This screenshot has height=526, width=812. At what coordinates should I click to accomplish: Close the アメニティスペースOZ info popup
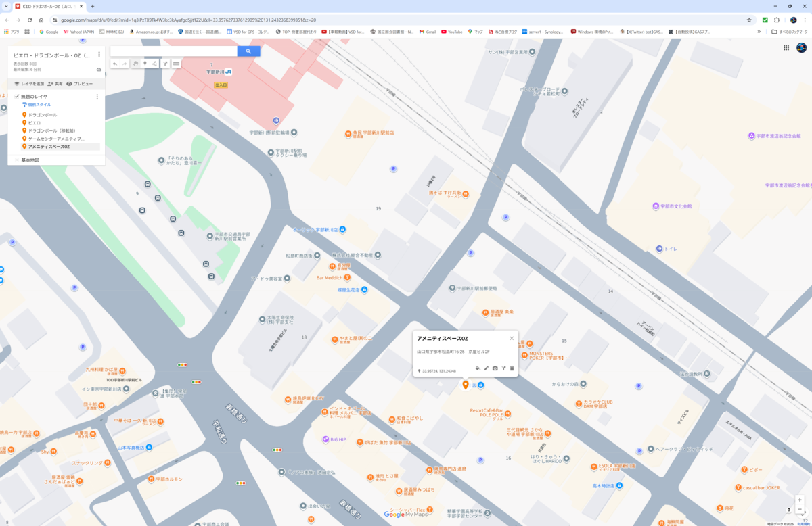pyautogui.click(x=512, y=338)
